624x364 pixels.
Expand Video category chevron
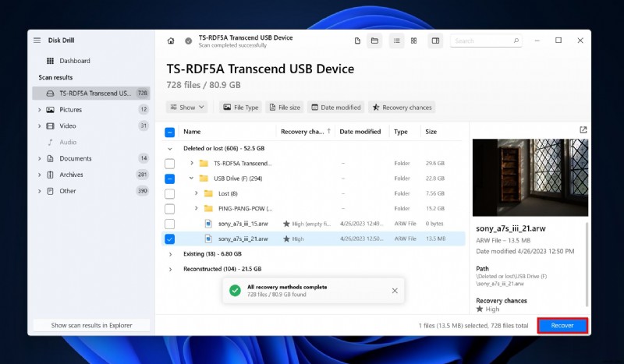coord(39,125)
